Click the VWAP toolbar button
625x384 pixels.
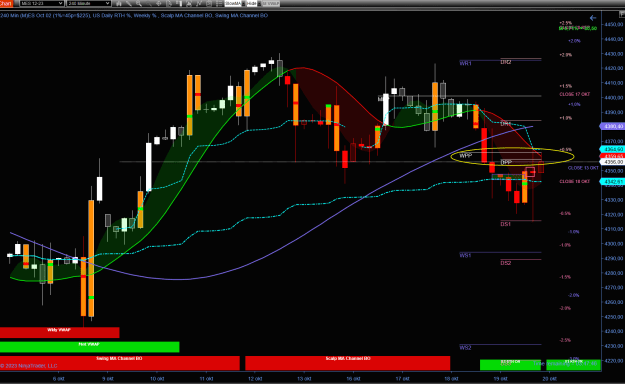click(x=271, y=3)
